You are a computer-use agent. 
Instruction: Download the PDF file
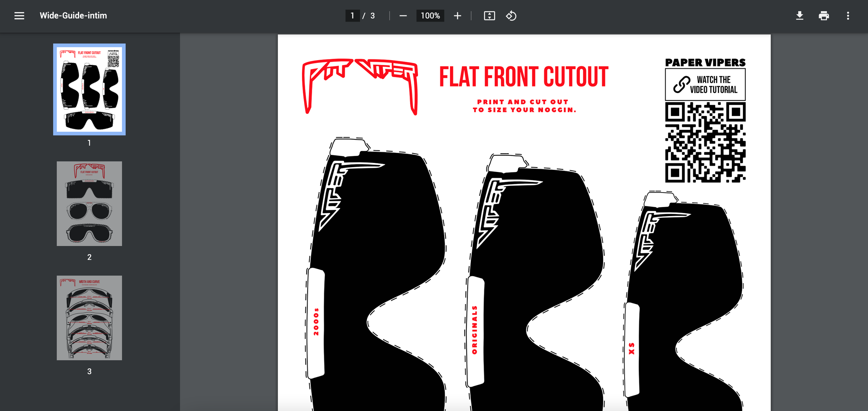(x=799, y=16)
